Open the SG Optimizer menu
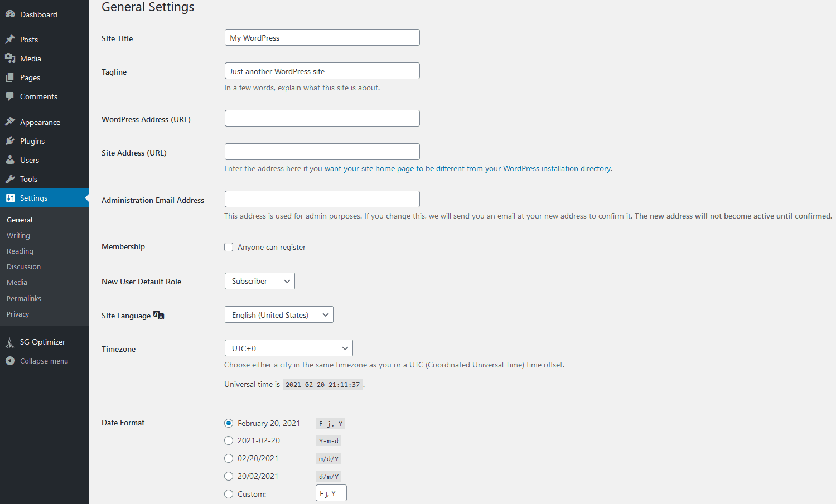 click(45, 342)
